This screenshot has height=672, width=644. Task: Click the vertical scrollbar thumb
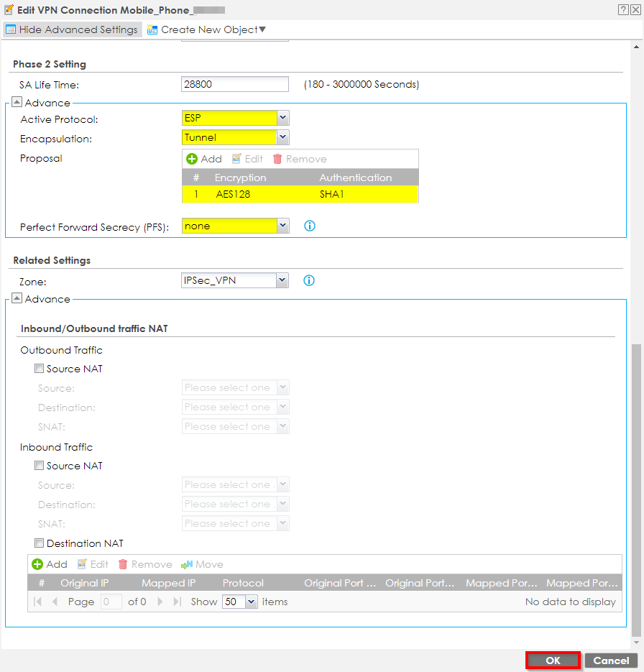(x=635, y=489)
